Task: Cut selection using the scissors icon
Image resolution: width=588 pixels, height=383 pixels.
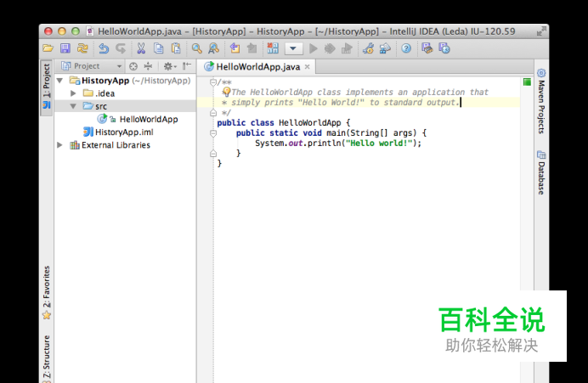Action: tap(141, 48)
